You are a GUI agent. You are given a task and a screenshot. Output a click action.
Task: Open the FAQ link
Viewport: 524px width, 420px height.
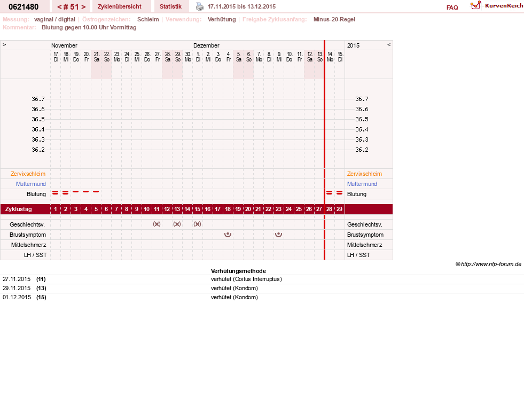click(452, 7)
